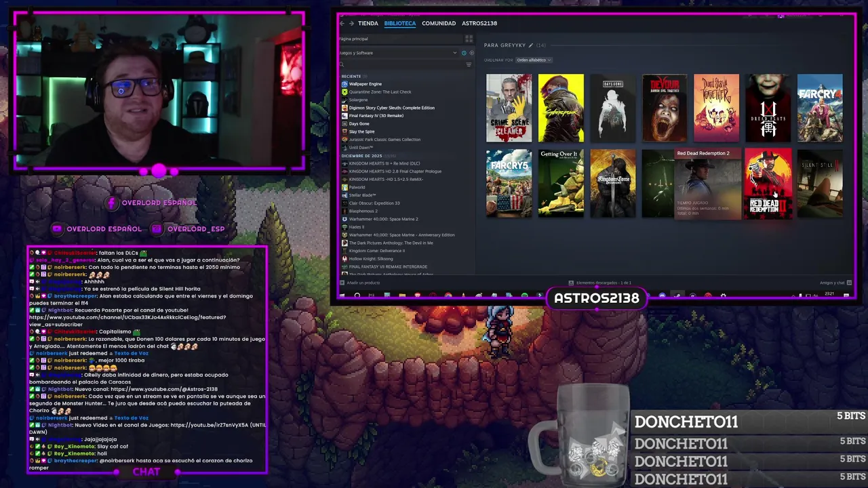Collapse the DICIEMBRE DE 2025 section
Viewport: 868px width, 488px height.
coord(361,156)
